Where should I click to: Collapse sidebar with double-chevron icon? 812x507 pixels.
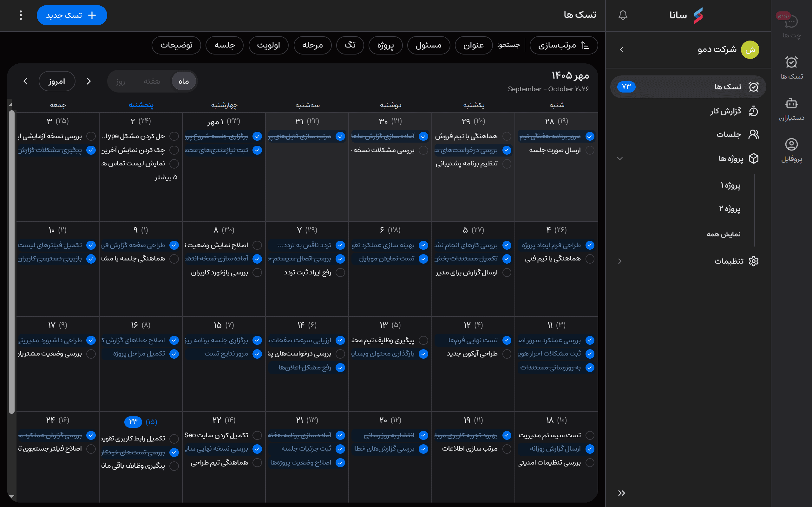click(x=621, y=493)
